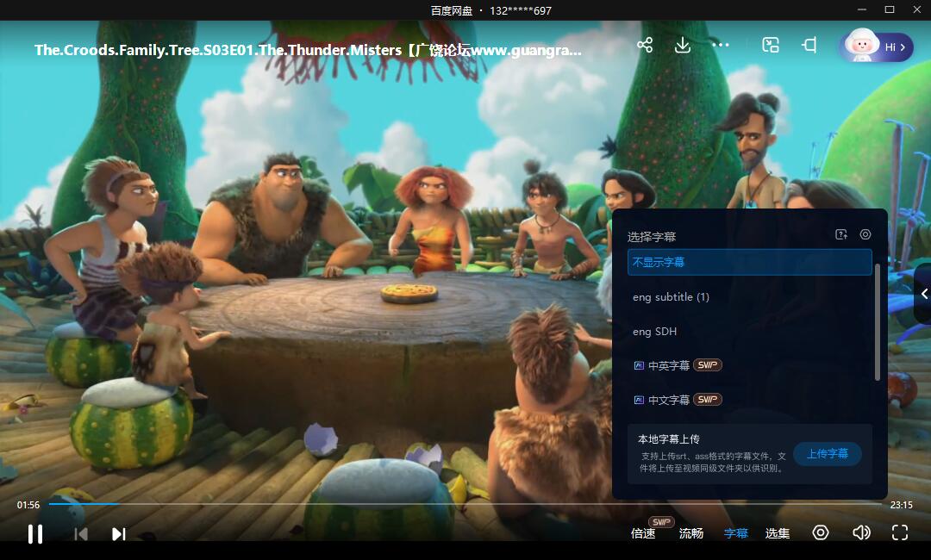Image resolution: width=931 pixels, height=560 pixels.
Task: Open the 选集 episode list
Action: [x=778, y=533]
